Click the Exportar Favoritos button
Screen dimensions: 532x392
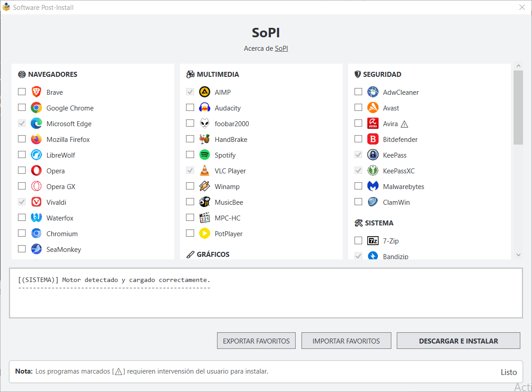tap(256, 341)
